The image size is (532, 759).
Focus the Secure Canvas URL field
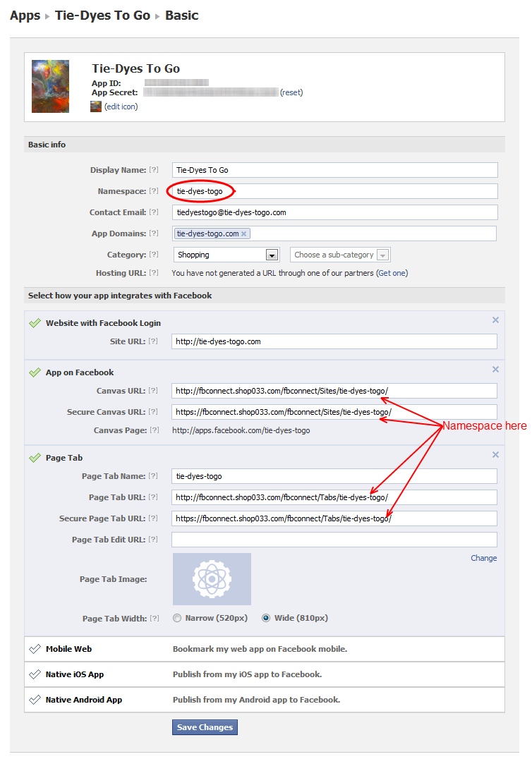(x=334, y=412)
